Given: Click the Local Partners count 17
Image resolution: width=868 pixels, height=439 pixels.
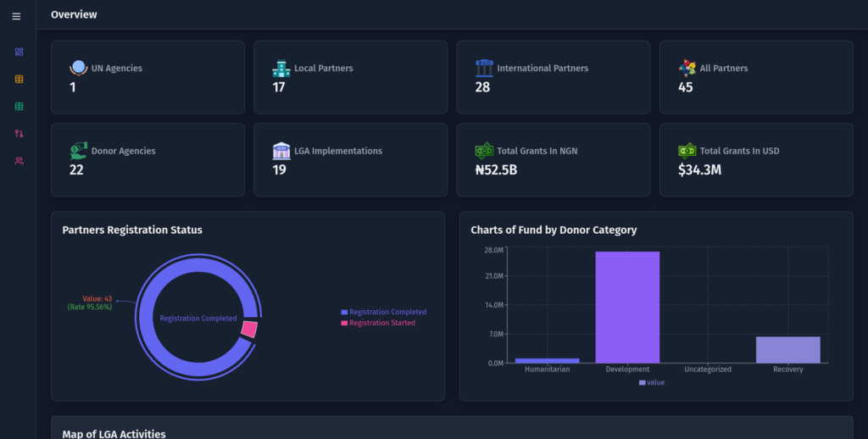Looking at the screenshot, I should tap(278, 87).
